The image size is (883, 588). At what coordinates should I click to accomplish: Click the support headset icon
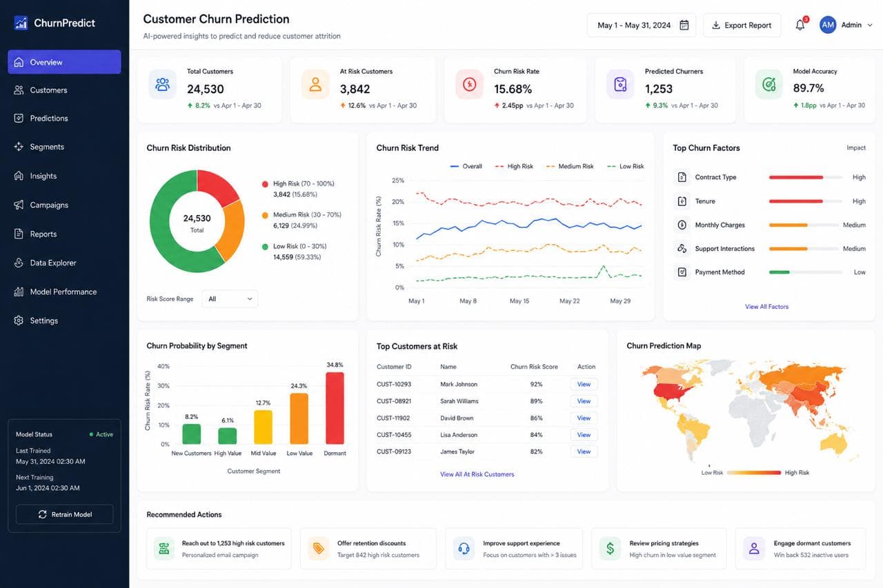(x=464, y=549)
